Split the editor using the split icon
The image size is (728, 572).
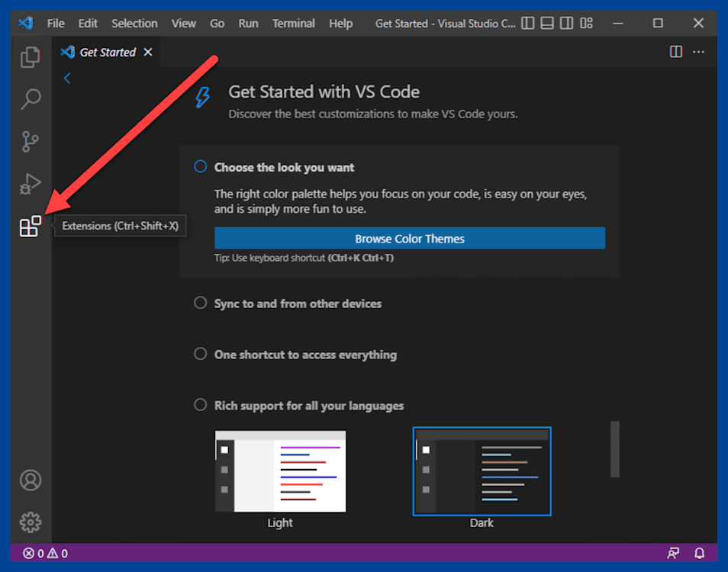pos(675,51)
